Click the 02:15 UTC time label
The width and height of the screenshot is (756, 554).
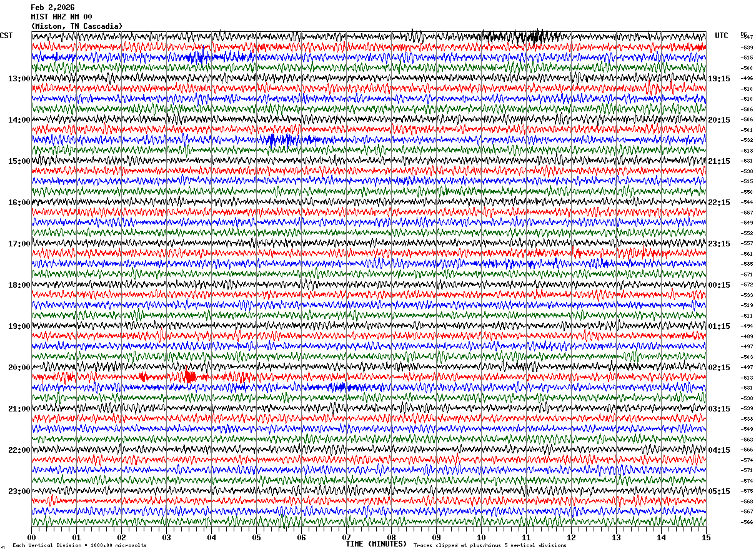click(x=719, y=368)
